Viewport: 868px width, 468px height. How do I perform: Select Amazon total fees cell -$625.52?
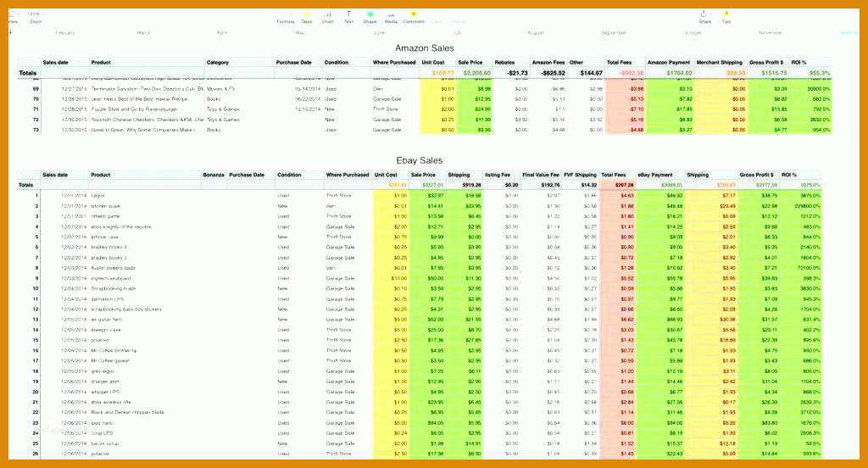point(553,73)
